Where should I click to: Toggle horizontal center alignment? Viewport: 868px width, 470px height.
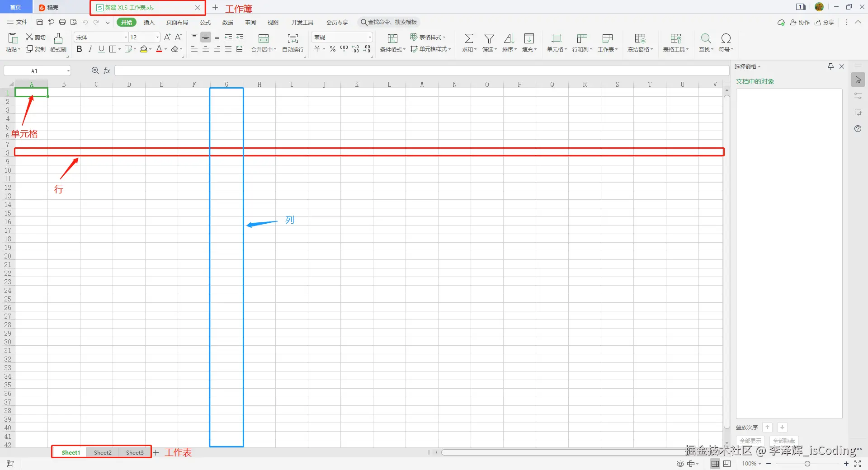click(206, 49)
